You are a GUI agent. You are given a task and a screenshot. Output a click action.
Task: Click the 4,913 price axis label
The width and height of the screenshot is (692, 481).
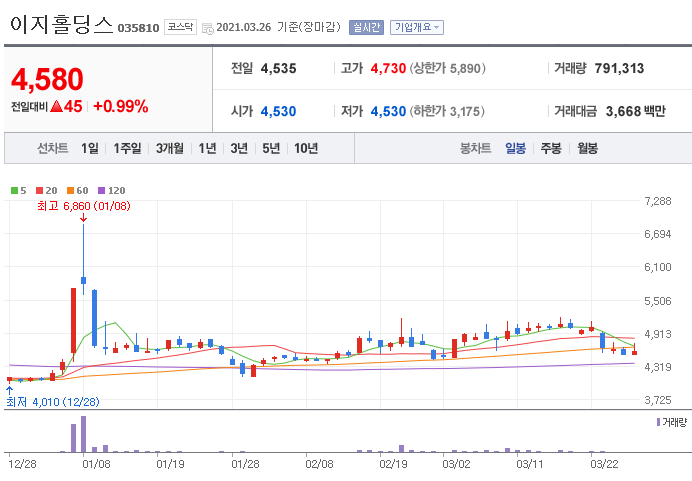(658, 334)
